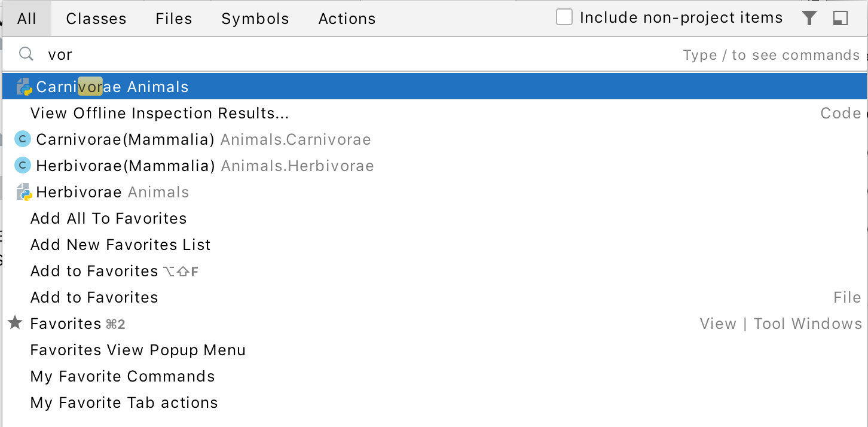Choose View Offline Inspection Results
868x427 pixels.
coord(159,113)
